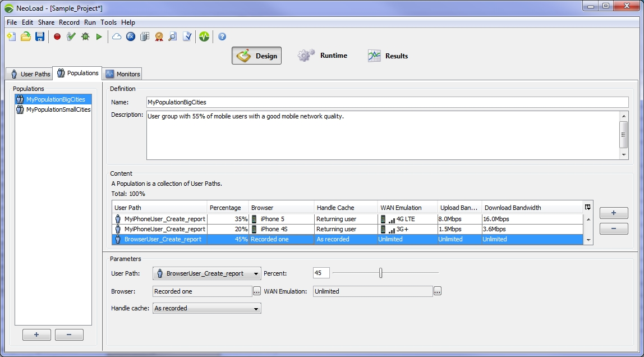
Task: Open a project using the folder icon
Action: (26, 36)
